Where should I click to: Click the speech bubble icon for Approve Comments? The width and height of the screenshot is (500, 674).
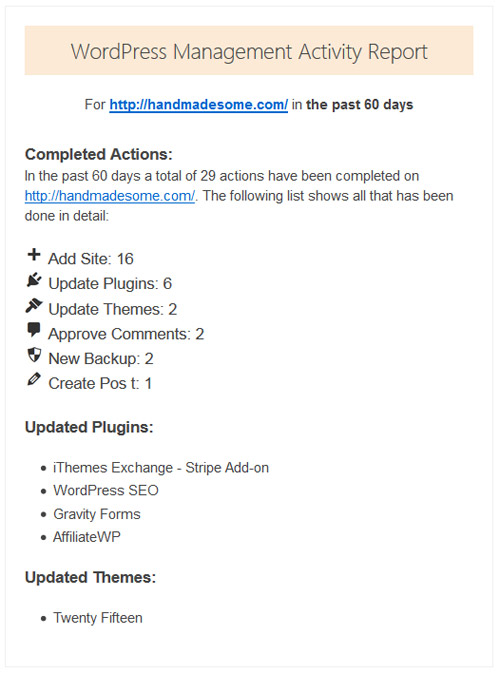pos(34,330)
